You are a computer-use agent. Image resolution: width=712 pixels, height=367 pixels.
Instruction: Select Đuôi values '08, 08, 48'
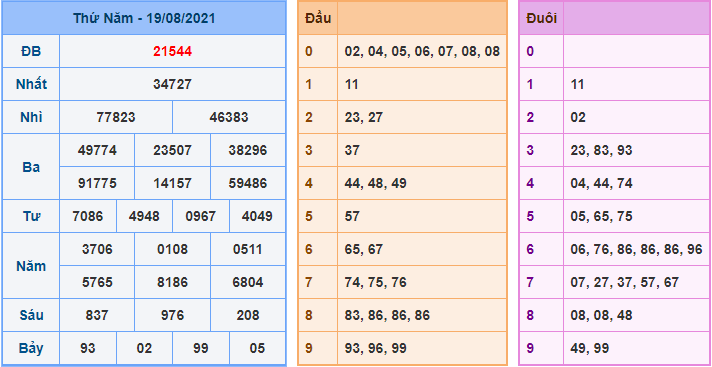(x=602, y=315)
